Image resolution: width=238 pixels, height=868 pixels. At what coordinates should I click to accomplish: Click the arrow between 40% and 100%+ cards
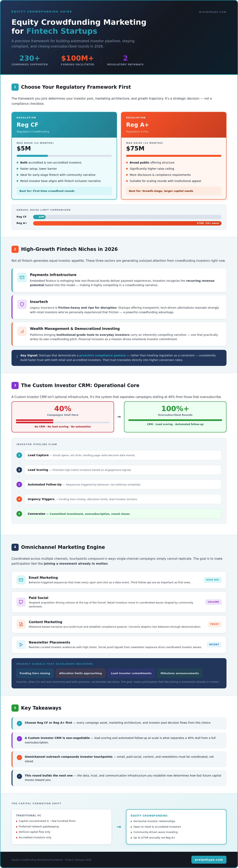tap(119, 417)
